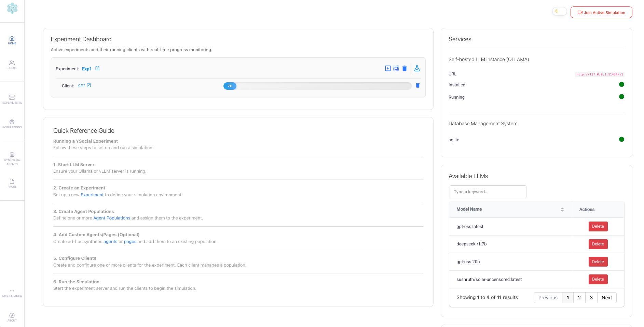644x327 pixels.
Task: Delete the deepseek-r1:7b model
Action: pos(598,244)
